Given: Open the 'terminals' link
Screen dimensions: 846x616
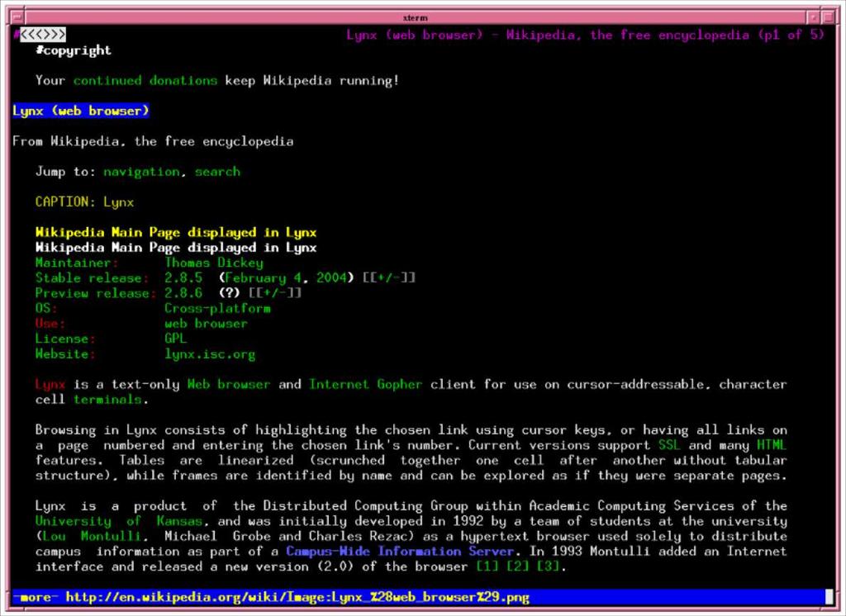Looking at the screenshot, I should click(107, 400).
